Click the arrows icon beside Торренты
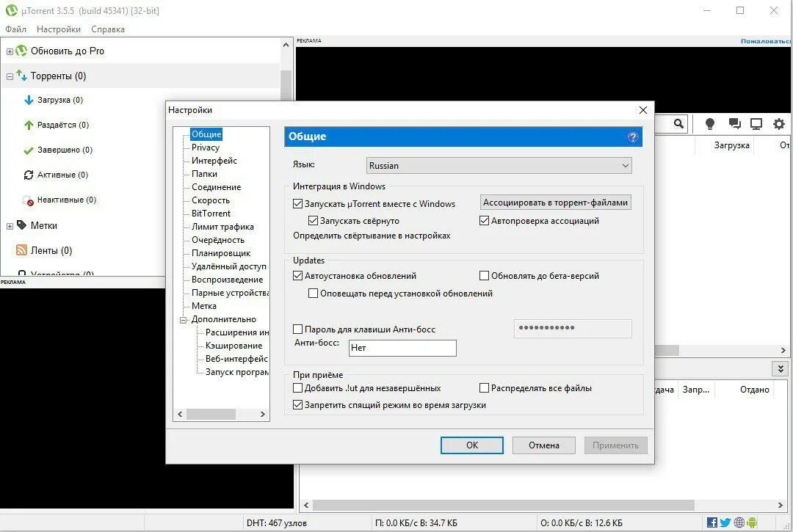 tap(21, 76)
